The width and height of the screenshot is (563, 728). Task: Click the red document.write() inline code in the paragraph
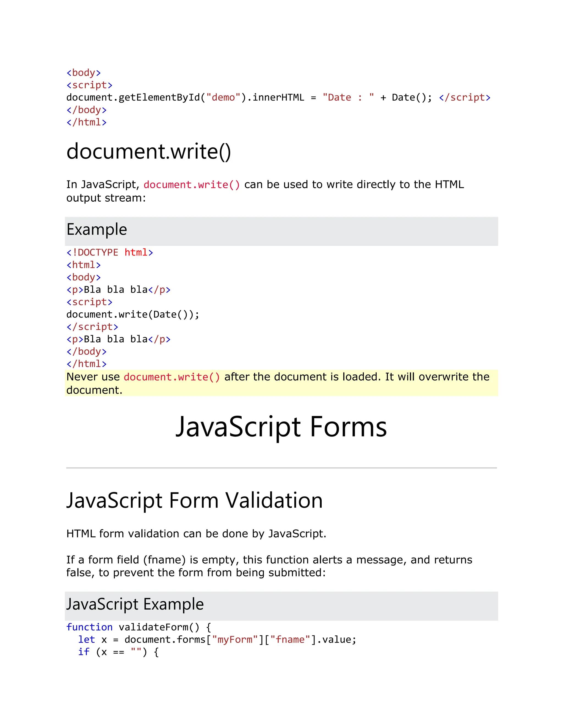191,185
